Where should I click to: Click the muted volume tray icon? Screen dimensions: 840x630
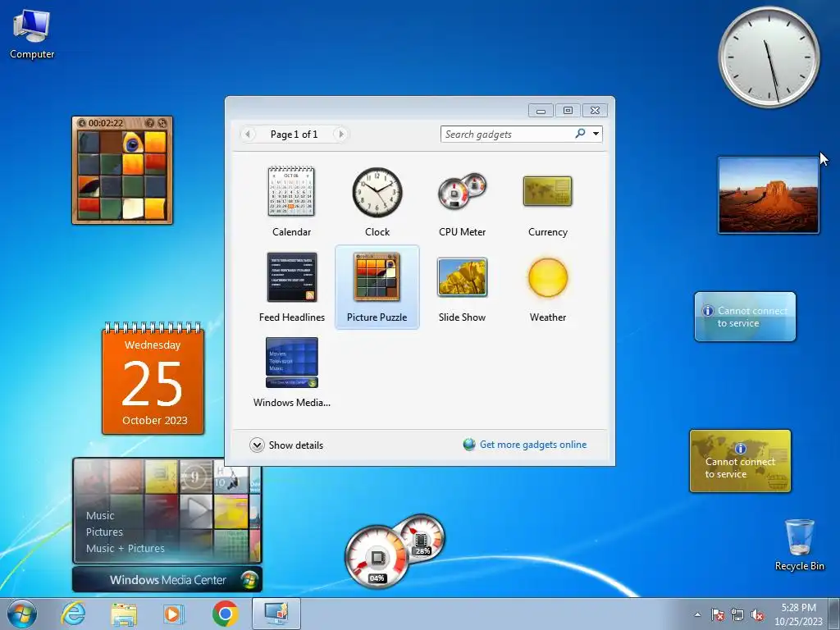tap(757, 614)
